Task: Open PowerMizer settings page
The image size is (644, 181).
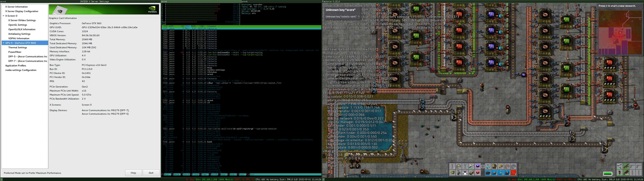Action: [x=15, y=52]
